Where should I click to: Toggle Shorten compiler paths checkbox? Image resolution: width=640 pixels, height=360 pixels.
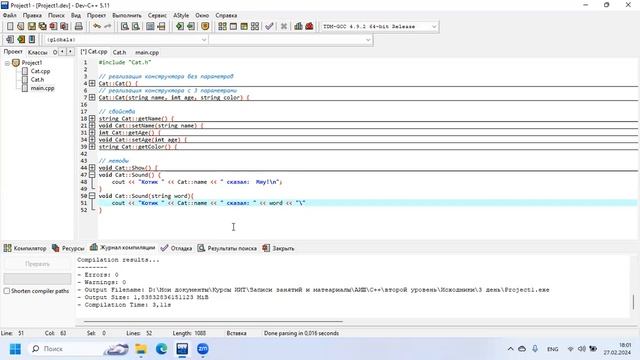coord(7,291)
